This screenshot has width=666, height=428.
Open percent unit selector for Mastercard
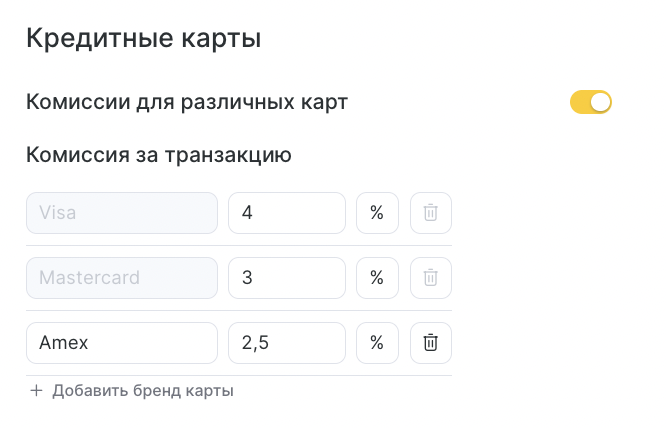(x=377, y=278)
